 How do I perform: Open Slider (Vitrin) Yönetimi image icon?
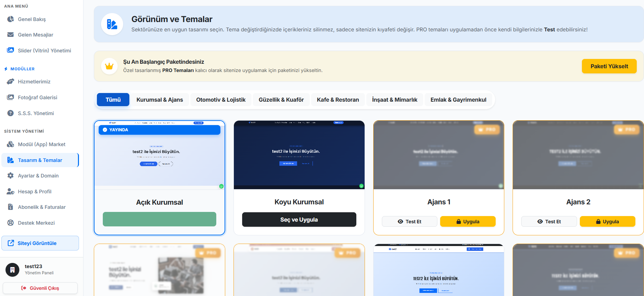click(x=11, y=50)
